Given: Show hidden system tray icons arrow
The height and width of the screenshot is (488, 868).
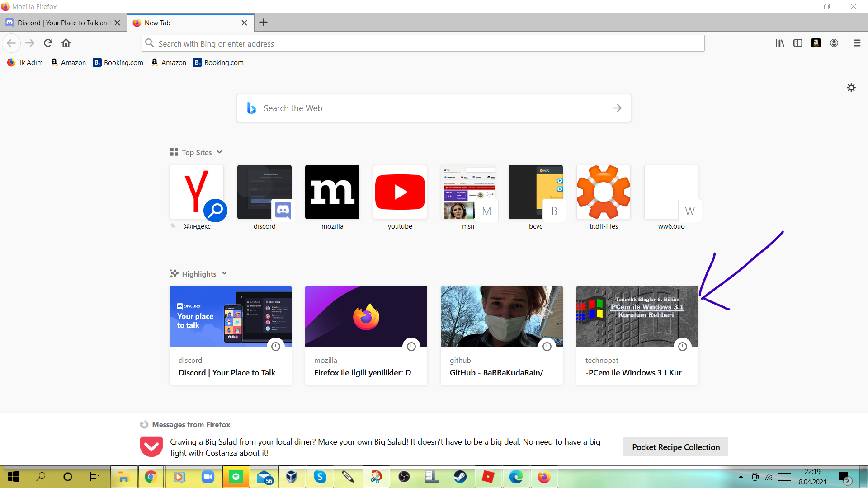Looking at the screenshot, I should tap(741, 477).
